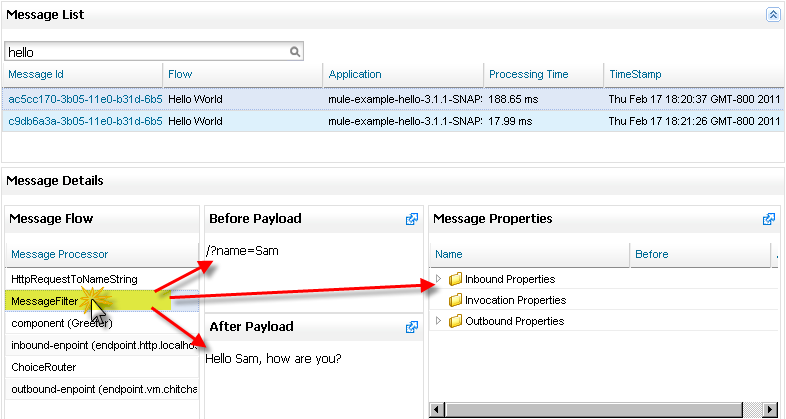Pop out the Before Payload panel
Screen dimensions: 786x419
[411, 219]
